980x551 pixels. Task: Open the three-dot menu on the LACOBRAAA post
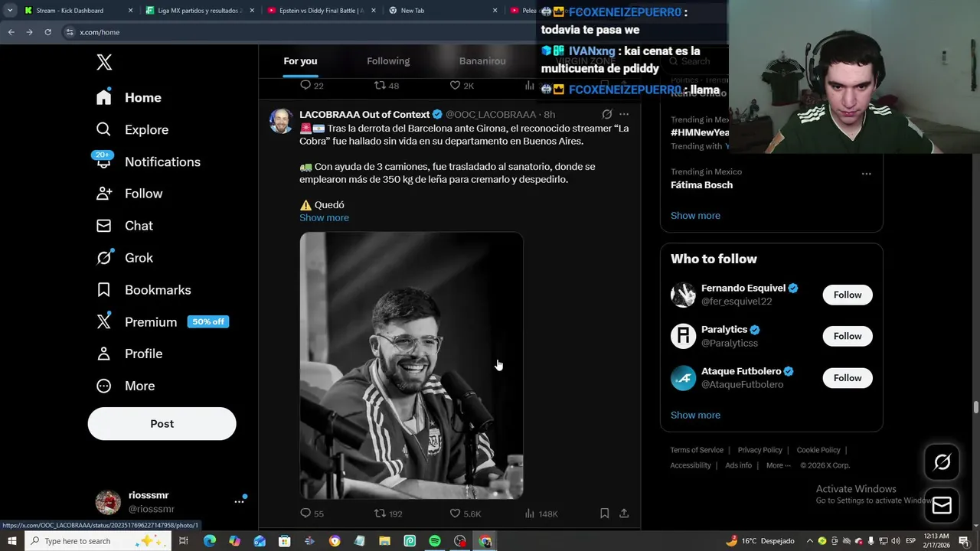click(624, 114)
